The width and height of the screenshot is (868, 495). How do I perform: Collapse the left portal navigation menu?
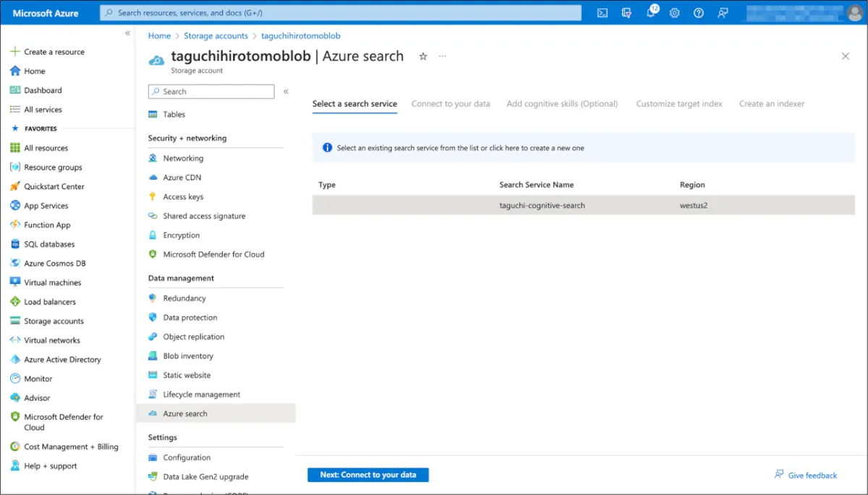[127, 33]
